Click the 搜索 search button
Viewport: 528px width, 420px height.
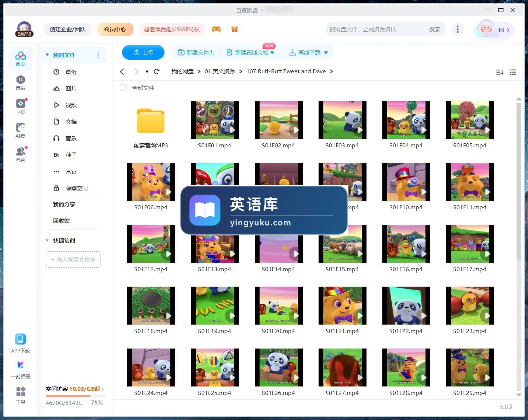435,29
